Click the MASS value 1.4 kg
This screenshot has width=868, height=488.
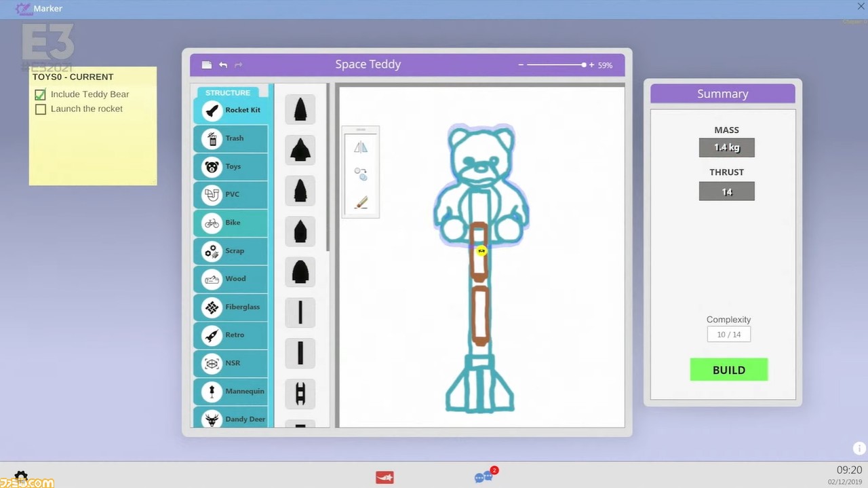click(x=726, y=147)
